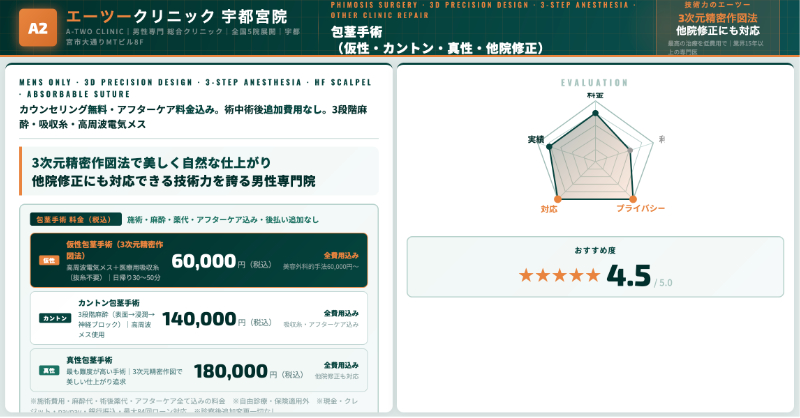Click the 包茎手術 料金（税込） label tag
The height and width of the screenshot is (418, 800).
coord(74,219)
